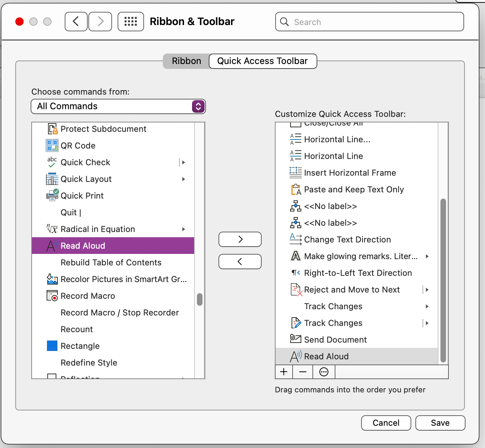Screen dimensions: 485x448
Task: Remove command with left arrow button
Action: pyautogui.click(x=240, y=262)
